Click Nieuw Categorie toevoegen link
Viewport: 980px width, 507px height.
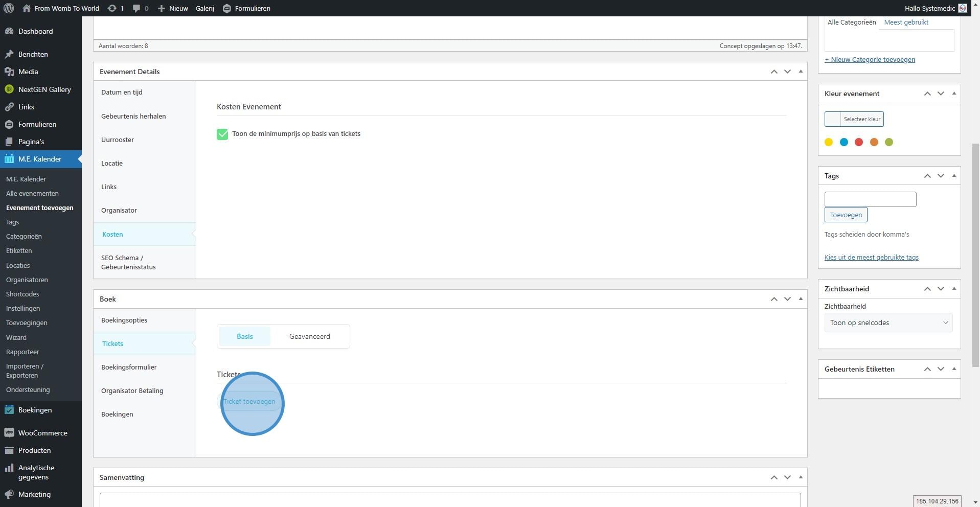click(870, 60)
